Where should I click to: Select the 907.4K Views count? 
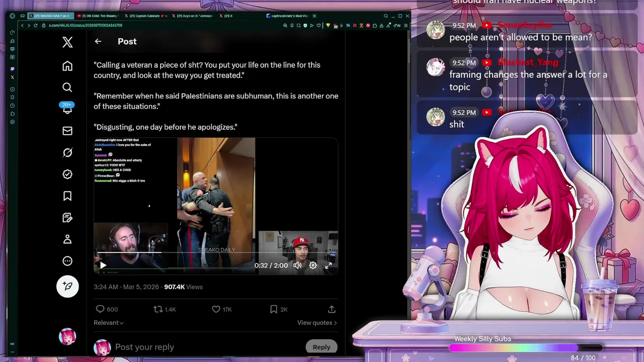point(183,287)
